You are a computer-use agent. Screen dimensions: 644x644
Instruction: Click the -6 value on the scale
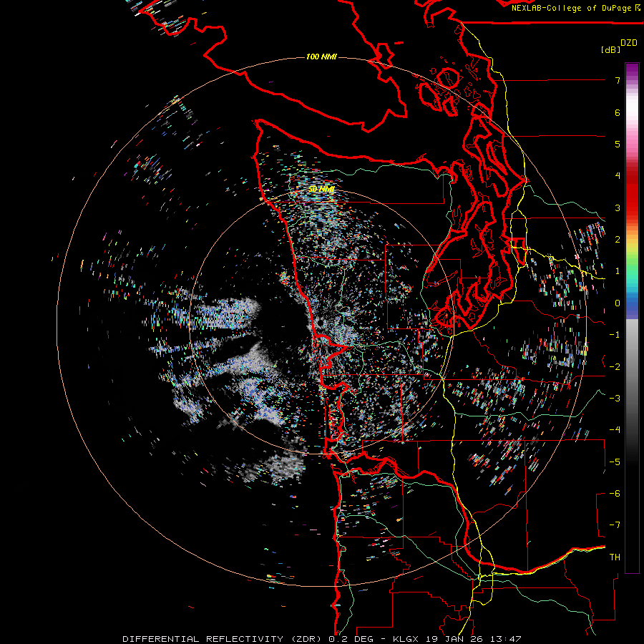(615, 494)
